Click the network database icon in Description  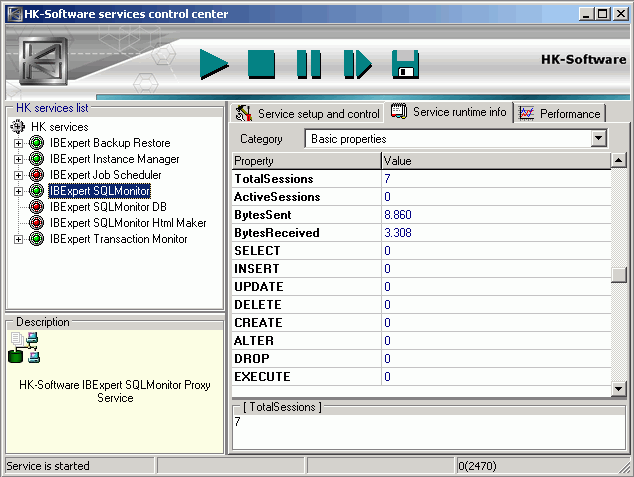click(24, 347)
